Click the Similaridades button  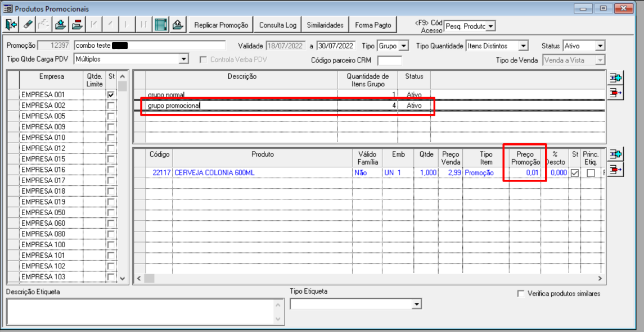[325, 25]
